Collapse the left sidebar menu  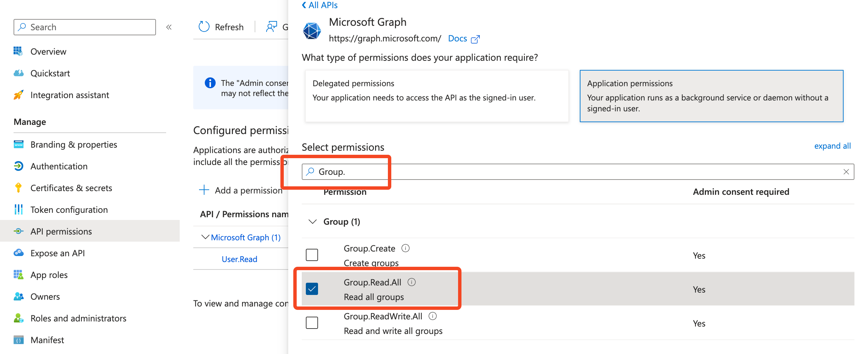[x=169, y=27]
